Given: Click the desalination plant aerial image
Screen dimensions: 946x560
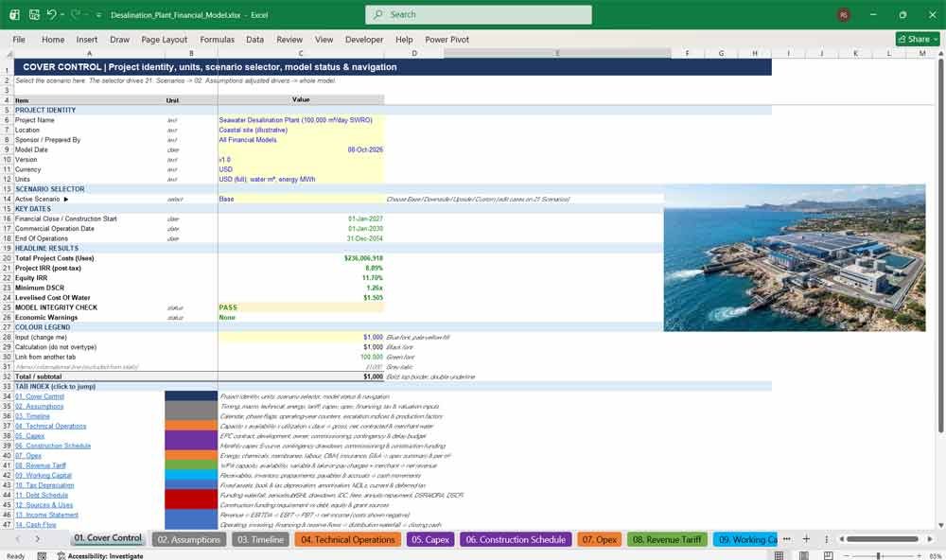Looking at the screenshot, I should click(x=795, y=257).
